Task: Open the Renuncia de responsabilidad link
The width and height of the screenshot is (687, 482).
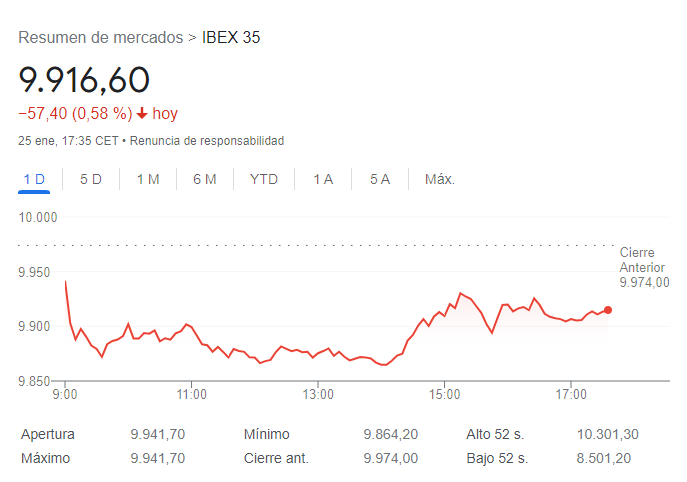Action: pyautogui.click(x=207, y=141)
